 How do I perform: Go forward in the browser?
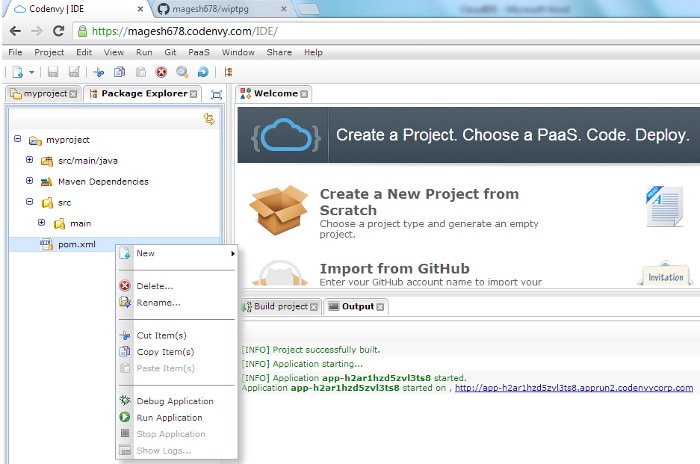point(37,31)
